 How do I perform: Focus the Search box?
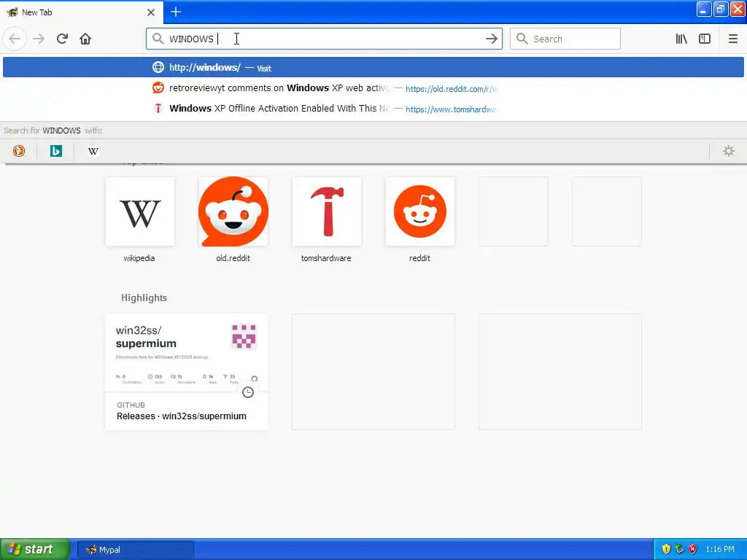[565, 39]
